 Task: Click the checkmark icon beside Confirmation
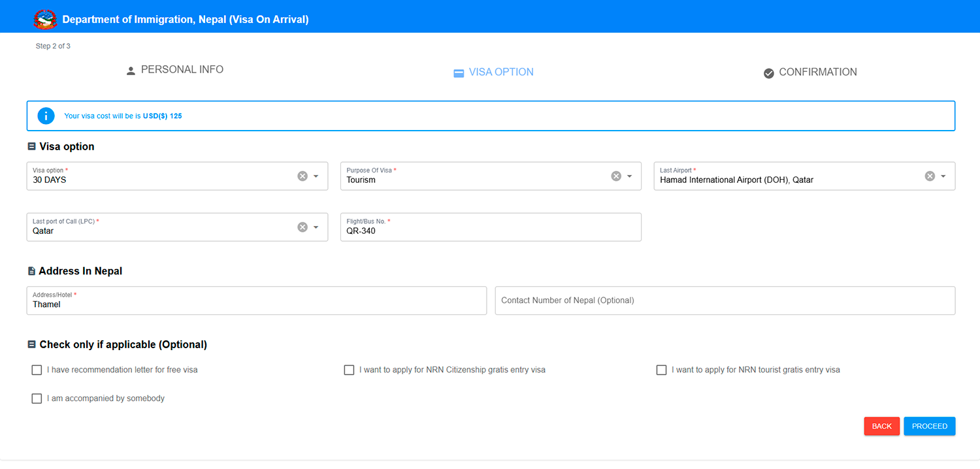click(x=769, y=73)
